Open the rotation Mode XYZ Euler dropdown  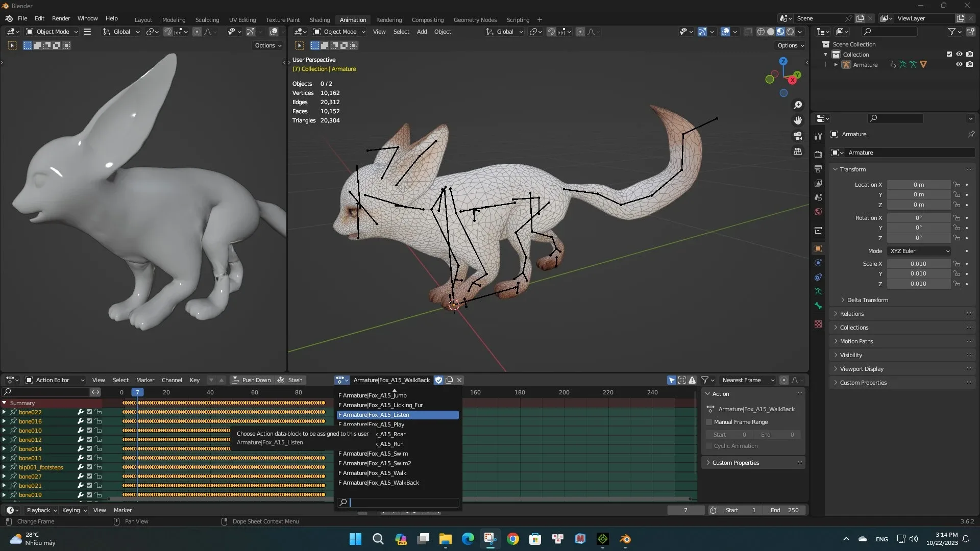pyautogui.click(x=920, y=251)
